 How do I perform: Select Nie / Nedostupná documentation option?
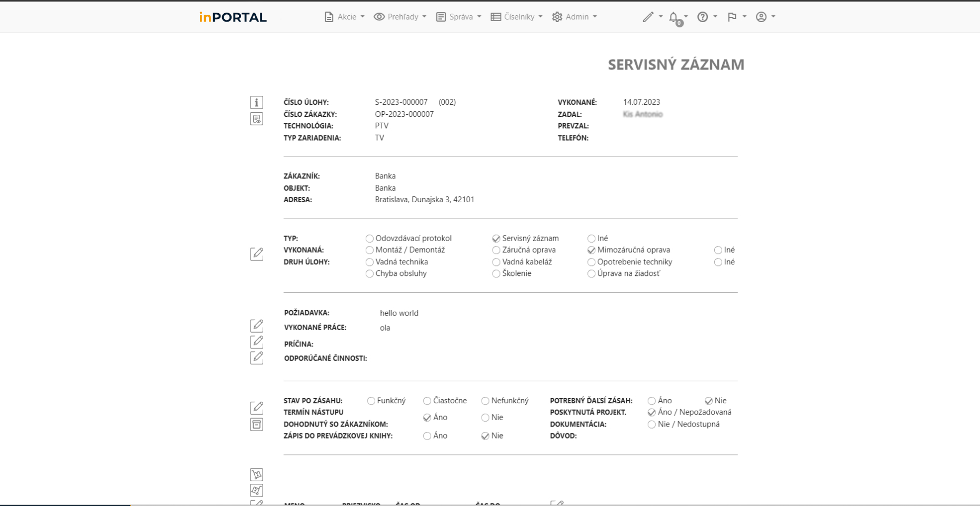click(652, 424)
